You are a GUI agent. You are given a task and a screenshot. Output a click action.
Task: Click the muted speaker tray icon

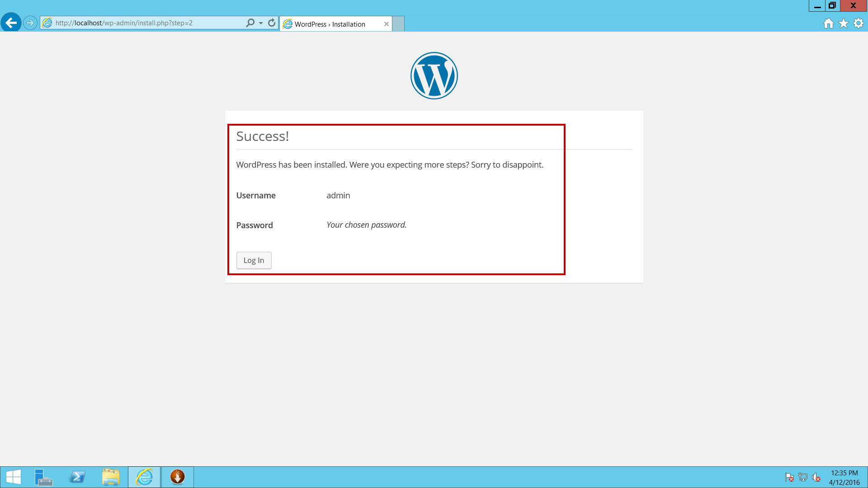coord(816,477)
